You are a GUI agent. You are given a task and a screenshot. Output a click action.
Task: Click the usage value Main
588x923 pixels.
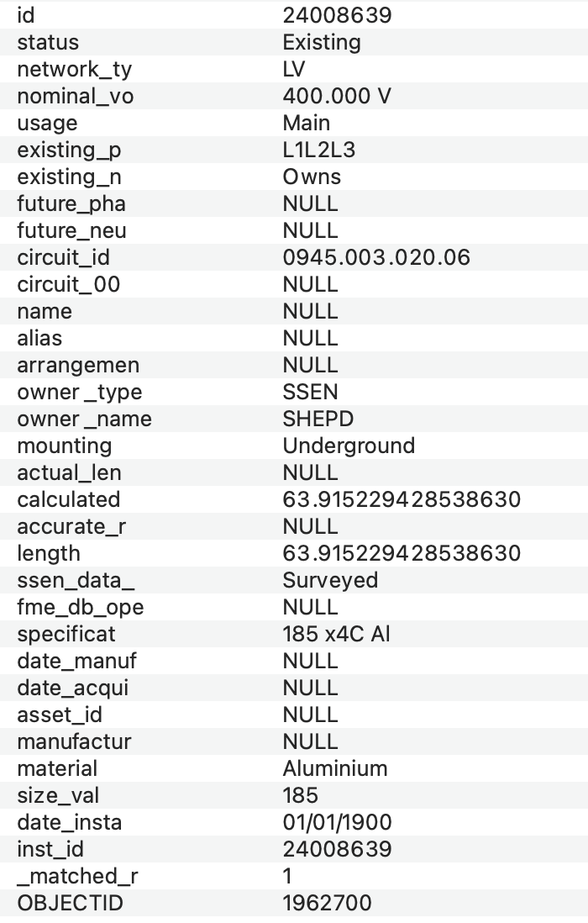307,123
